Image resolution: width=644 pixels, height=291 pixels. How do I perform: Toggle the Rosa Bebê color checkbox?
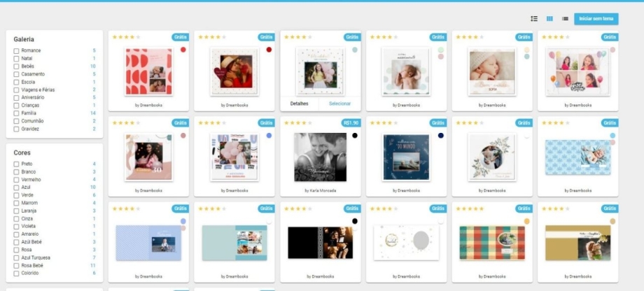click(x=16, y=266)
